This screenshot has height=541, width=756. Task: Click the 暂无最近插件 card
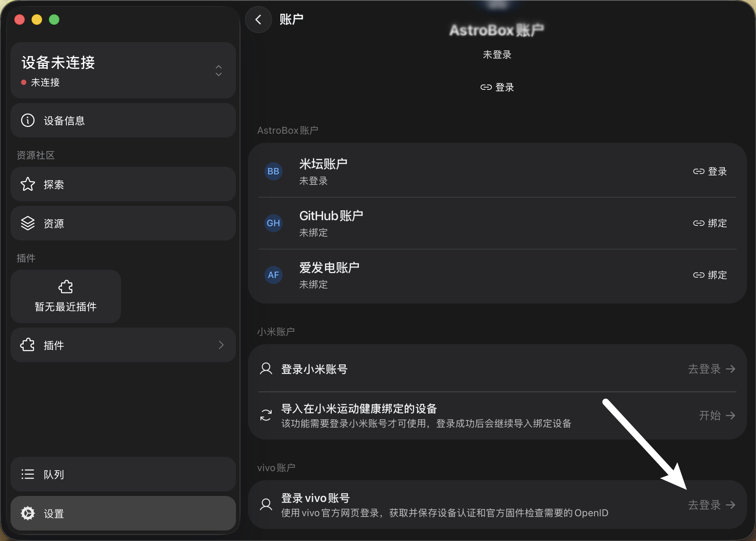66,296
